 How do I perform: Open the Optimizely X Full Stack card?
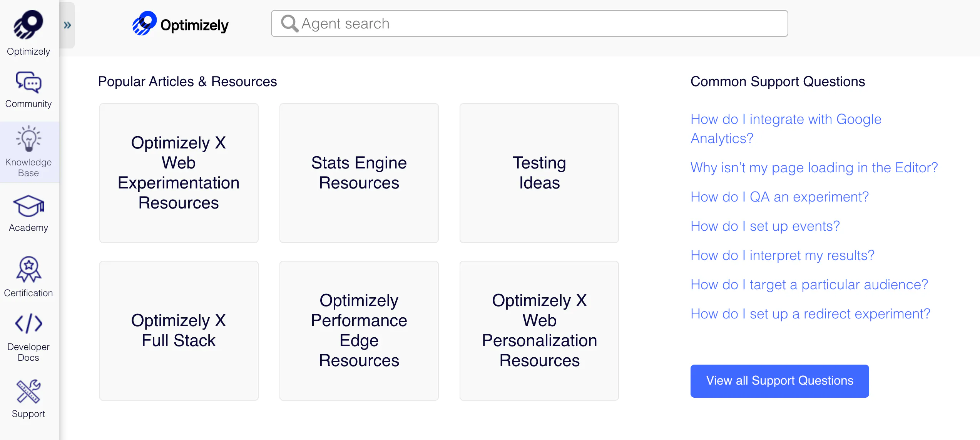coord(179,331)
